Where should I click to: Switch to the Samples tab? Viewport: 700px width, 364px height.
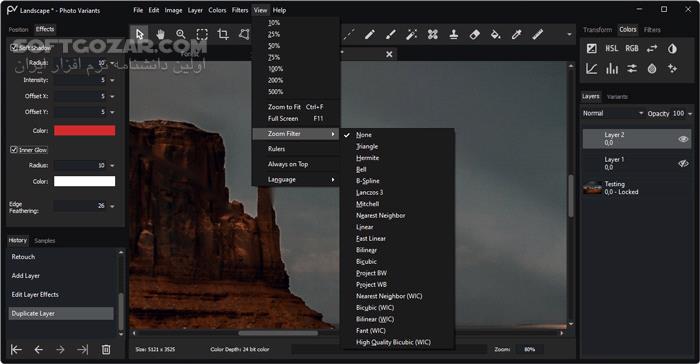click(x=45, y=241)
